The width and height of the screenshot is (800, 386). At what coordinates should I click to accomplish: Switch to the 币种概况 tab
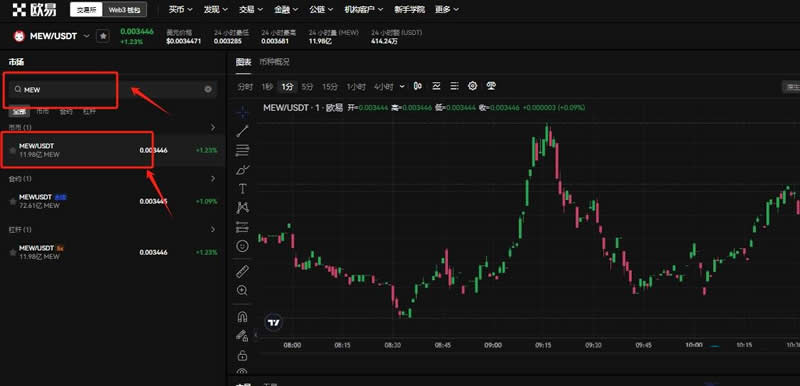click(274, 62)
